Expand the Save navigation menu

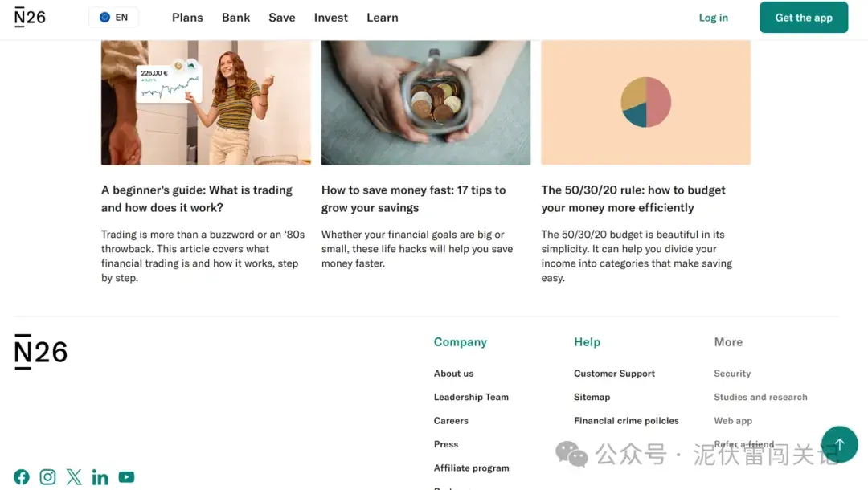(282, 18)
